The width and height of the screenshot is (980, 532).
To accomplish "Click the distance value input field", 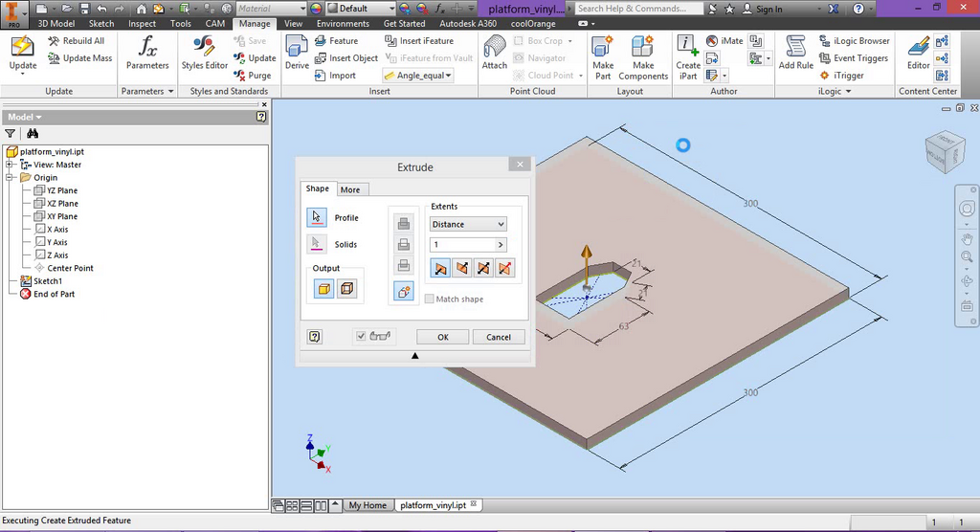I will pyautogui.click(x=462, y=244).
